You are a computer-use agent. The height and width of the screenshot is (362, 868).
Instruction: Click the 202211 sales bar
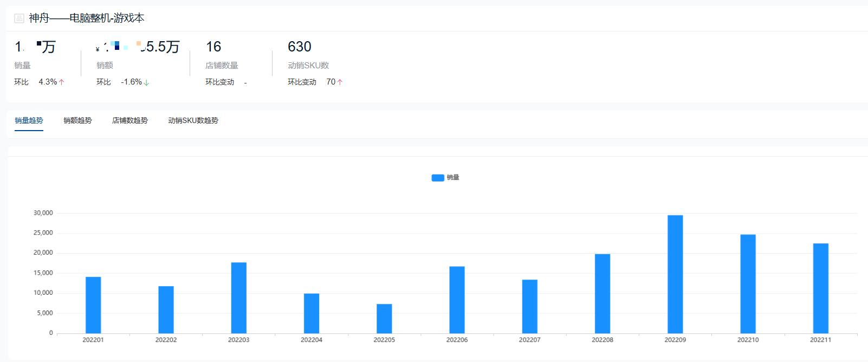click(x=821, y=288)
